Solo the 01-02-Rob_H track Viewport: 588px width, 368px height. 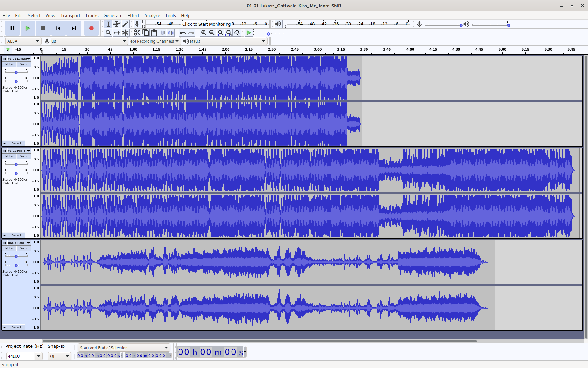coord(23,156)
